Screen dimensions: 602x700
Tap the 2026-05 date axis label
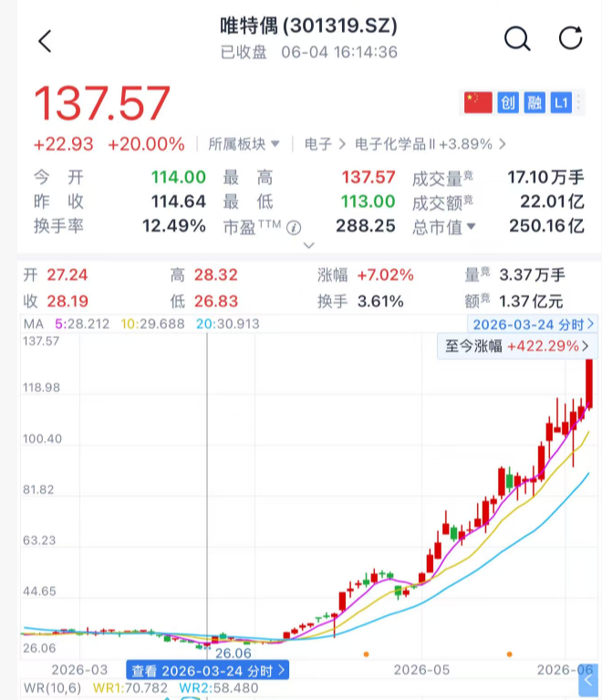pyautogui.click(x=421, y=670)
